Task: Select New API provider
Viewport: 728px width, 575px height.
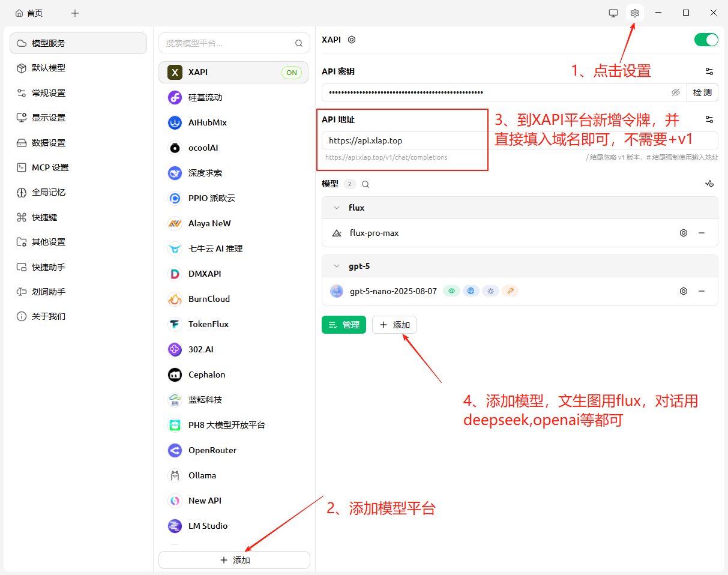Action: [233, 501]
